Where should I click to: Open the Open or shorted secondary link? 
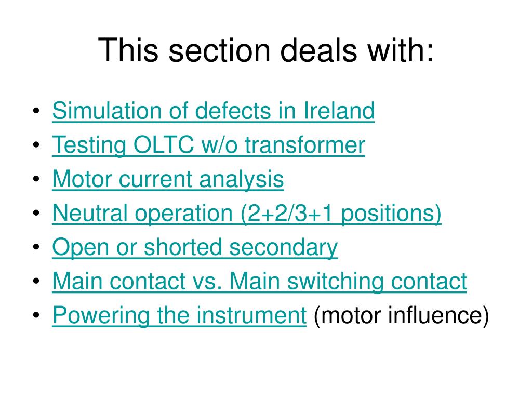pyautogui.click(x=195, y=248)
